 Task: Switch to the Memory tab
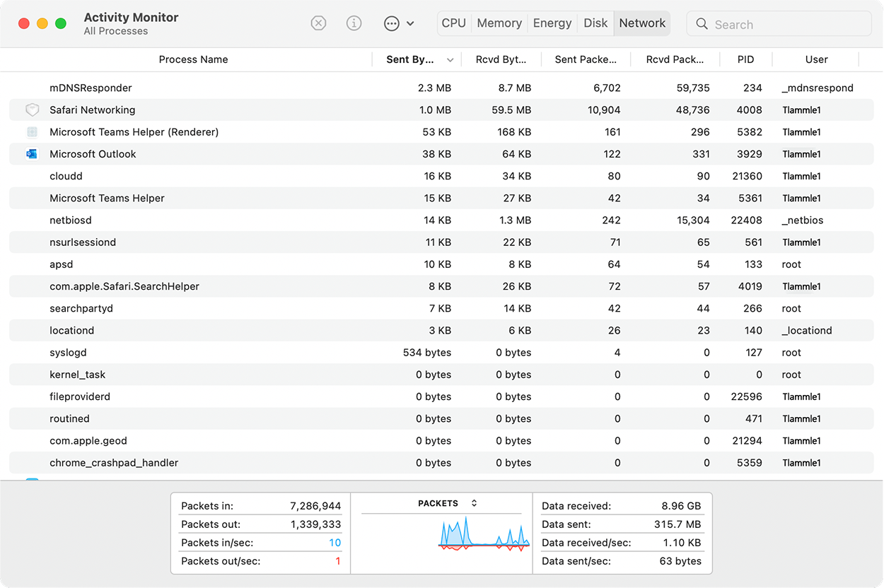point(499,23)
